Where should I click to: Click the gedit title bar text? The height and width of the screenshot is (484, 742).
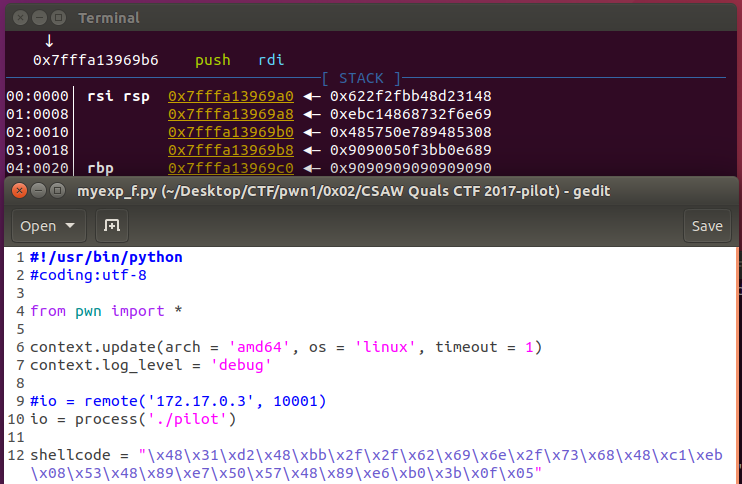[x=344, y=191]
